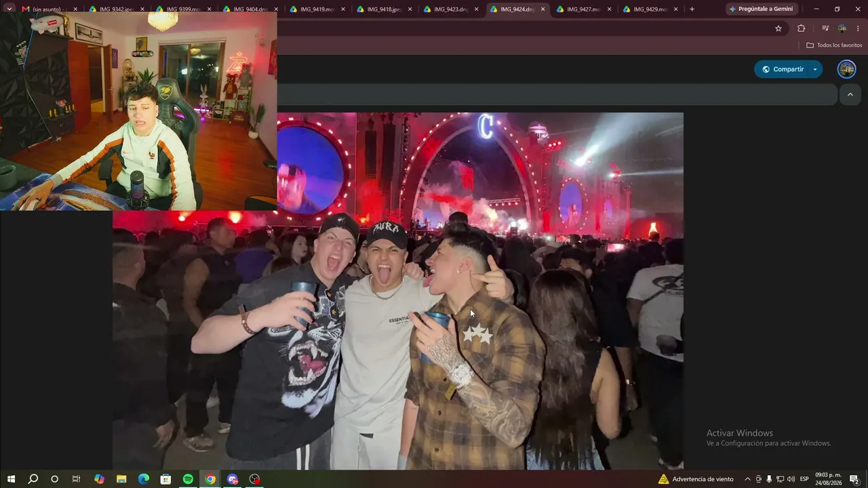Viewport: 868px width, 488px height.
Task: Open Cortana from the taskbar
Action: click(54, 479)
